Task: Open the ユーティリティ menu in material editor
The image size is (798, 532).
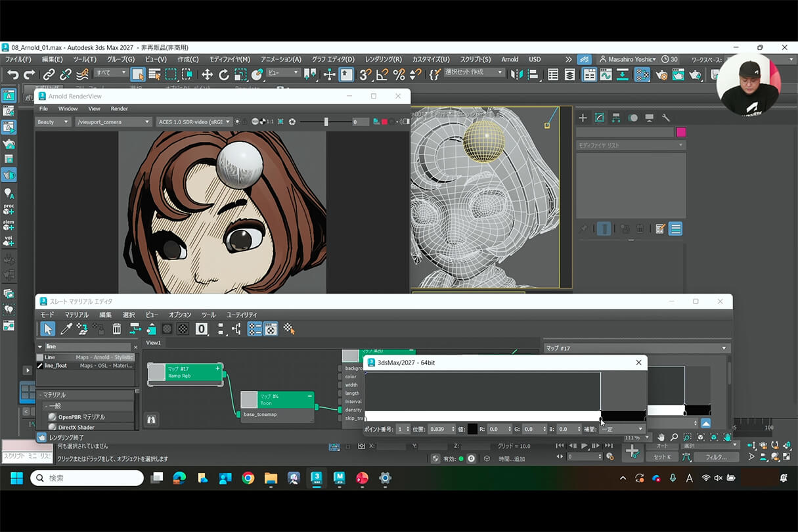Action: tap(242, 315)
